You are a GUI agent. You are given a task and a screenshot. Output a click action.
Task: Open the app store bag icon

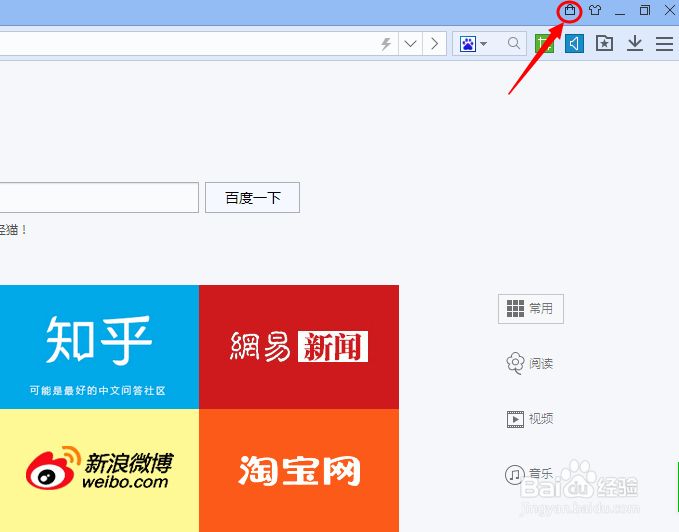[570, 10]
